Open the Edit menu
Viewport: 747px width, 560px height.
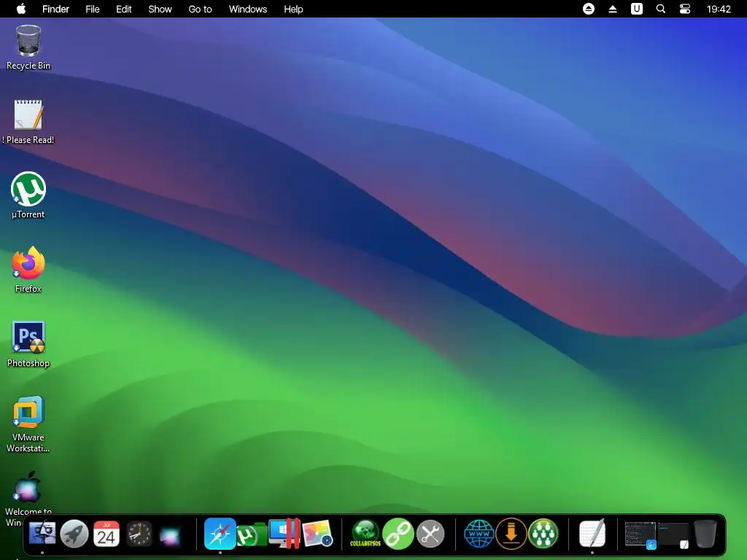point(124,9)
